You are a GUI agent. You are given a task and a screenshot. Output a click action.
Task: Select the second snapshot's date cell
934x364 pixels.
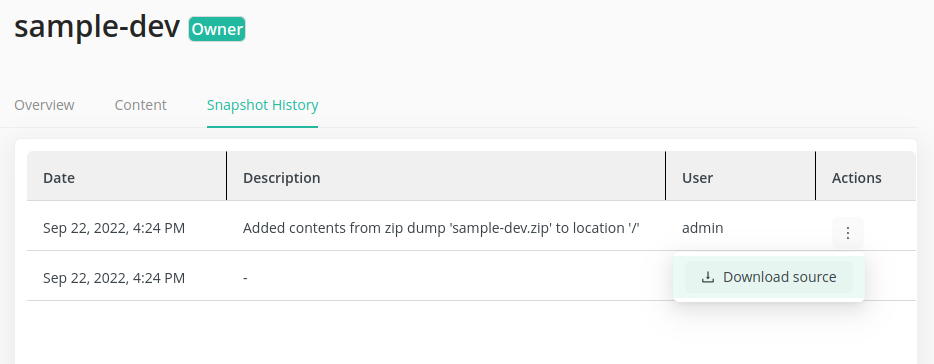pos(114,278)
